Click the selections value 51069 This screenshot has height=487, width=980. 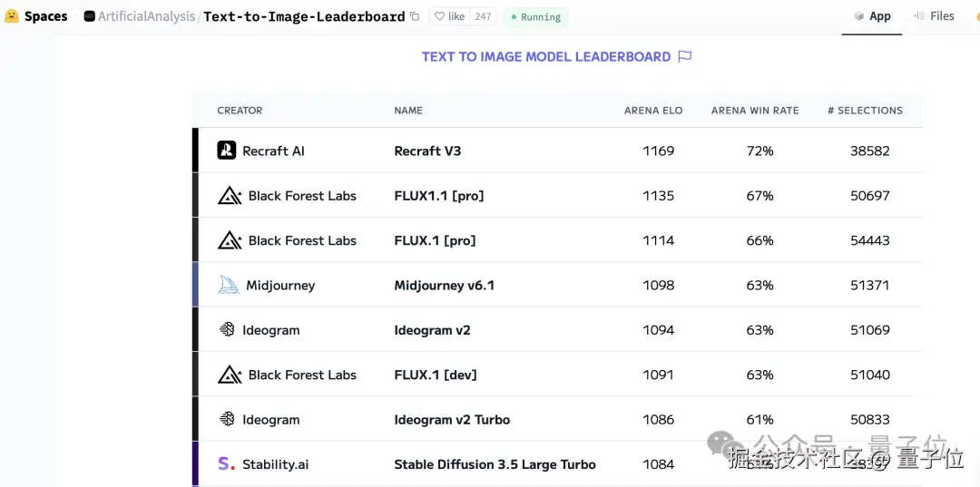pyautogui.click(x=870, y=330)
